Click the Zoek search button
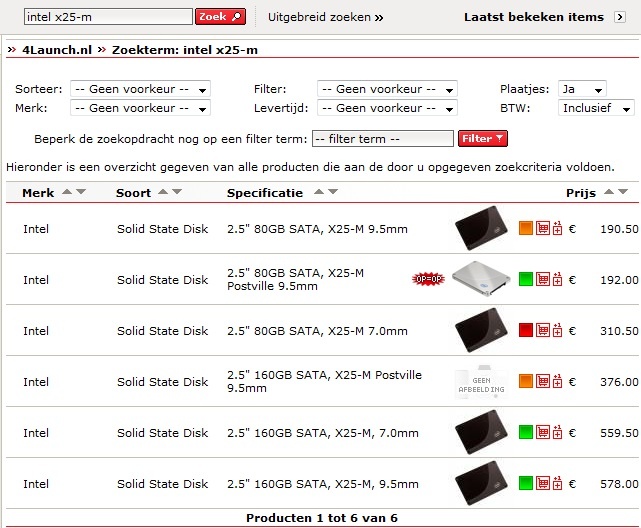This screenshot has height=528, width=641. 220,17
